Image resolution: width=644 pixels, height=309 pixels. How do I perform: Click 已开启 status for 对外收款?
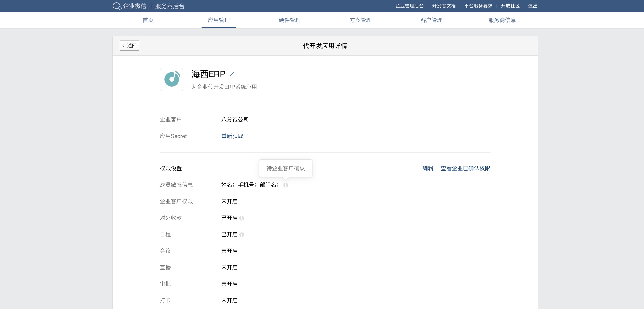[x=229, y=218]
